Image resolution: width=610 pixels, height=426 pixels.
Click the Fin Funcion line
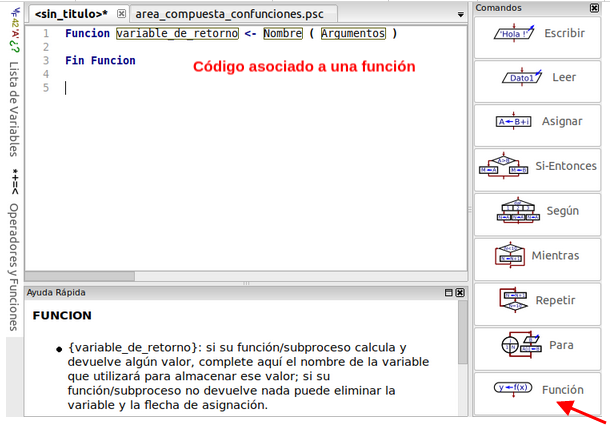(100, 60)
